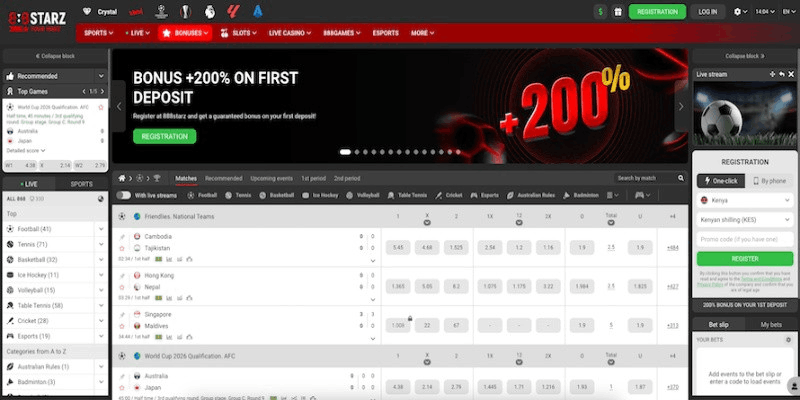This screenshot has width=800, height=400.
Task: Open the Kenyan shilling currency dropdown
Action: 744,220
